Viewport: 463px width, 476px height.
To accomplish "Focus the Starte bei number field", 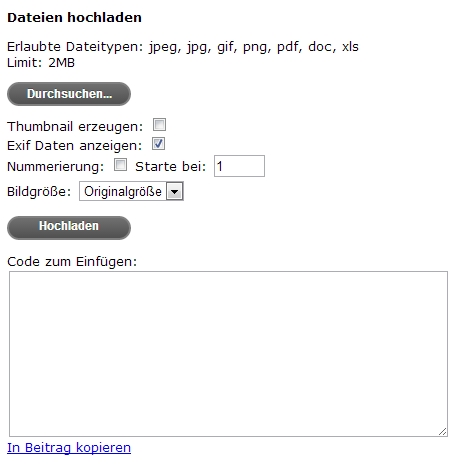I will tap(239, 166).
